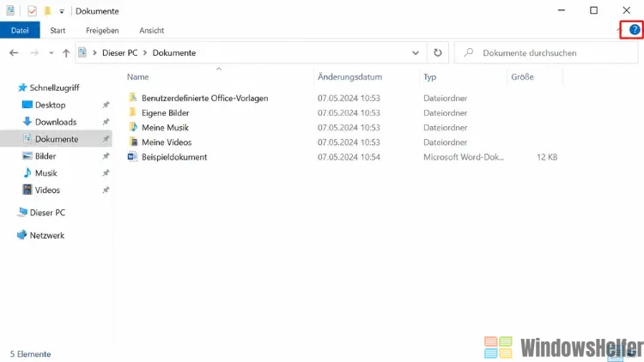Click the search magnifier icon
Image resolution: width=644 pixels, height=362 pixels.
click(x=469, y=52)
